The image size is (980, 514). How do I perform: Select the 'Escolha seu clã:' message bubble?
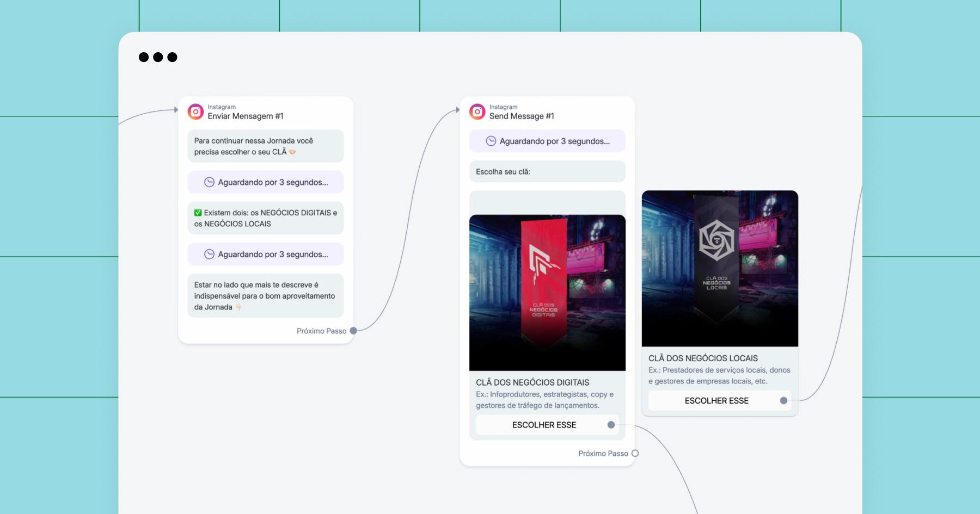[547, 171]
